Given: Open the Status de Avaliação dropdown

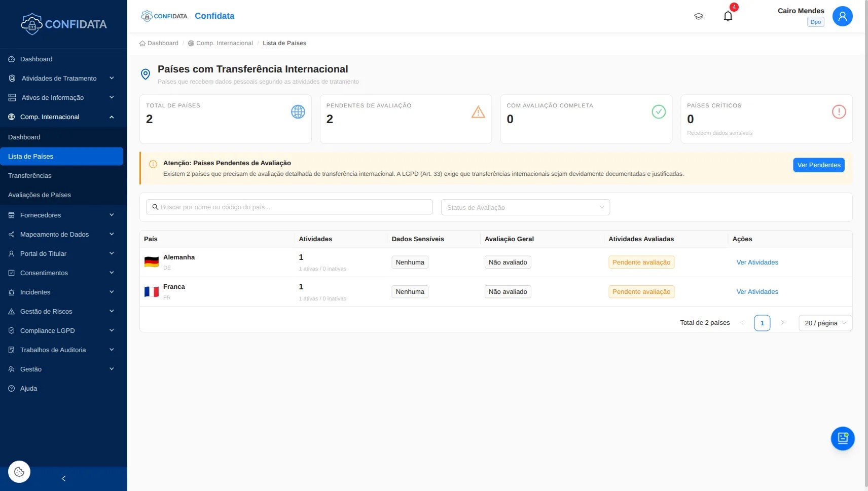Looking at the screenshot, I should tap(525, 207).
